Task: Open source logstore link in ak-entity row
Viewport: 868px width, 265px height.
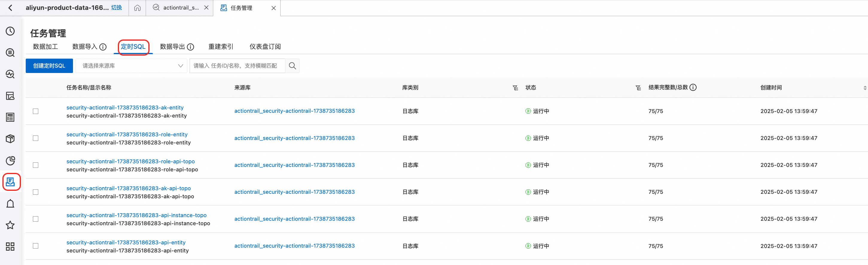Action: coord(295,111)
